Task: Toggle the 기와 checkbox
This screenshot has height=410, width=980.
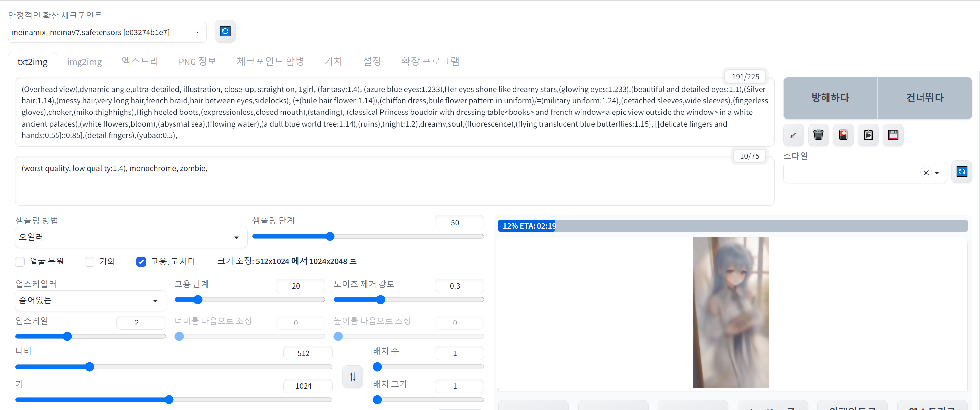Action: pyautogui.click(x=89, y=262)
